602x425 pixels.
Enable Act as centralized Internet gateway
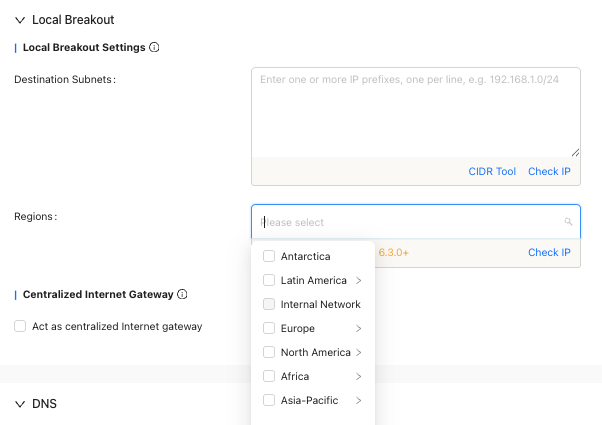click(x=20, y=326)
